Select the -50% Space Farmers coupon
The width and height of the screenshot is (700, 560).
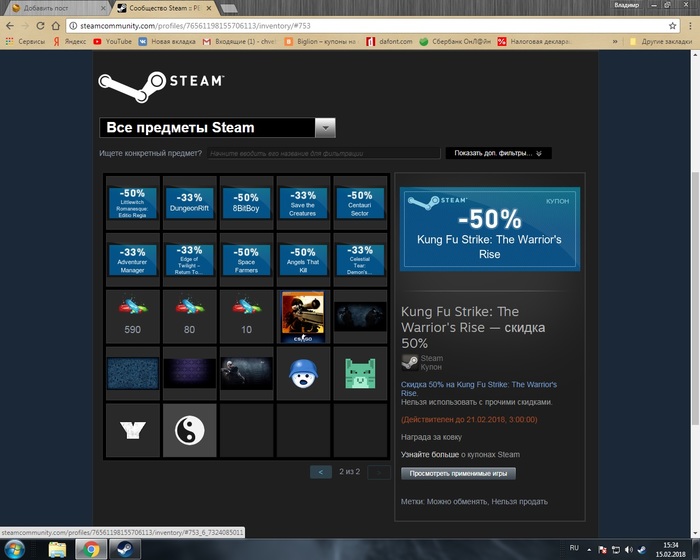(x=246, y=260)
